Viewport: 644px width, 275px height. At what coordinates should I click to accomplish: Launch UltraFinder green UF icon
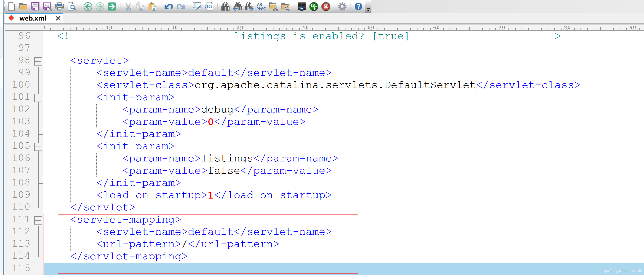click(314, 6)
